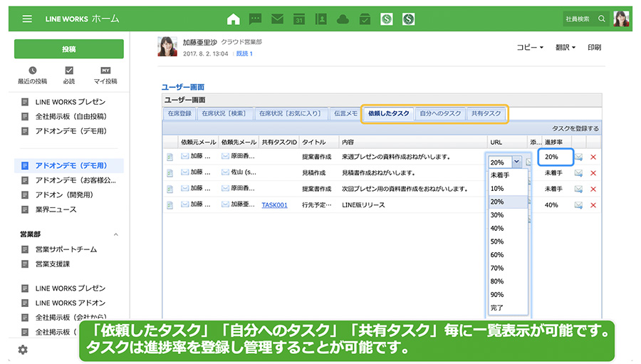The width and height of the screenshot is (641, 364).
Task: Open 最近の投稿 recent posts
Action: [x=32, y=76]
